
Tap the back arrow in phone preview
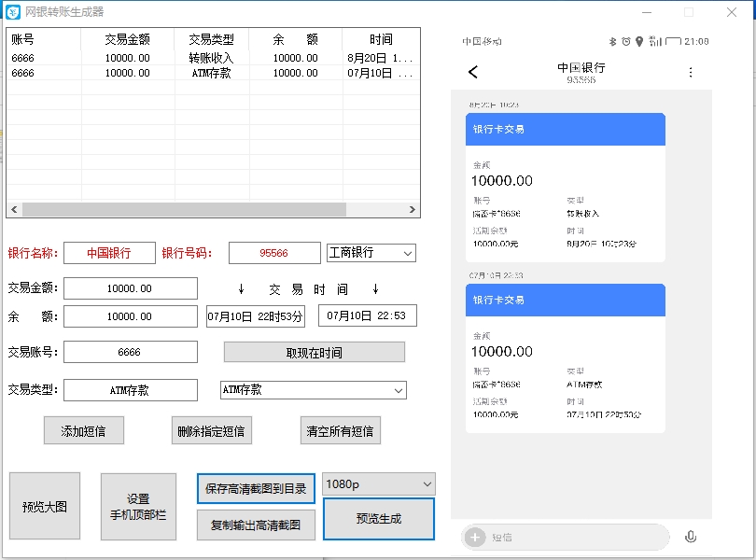tap(472, 71)
